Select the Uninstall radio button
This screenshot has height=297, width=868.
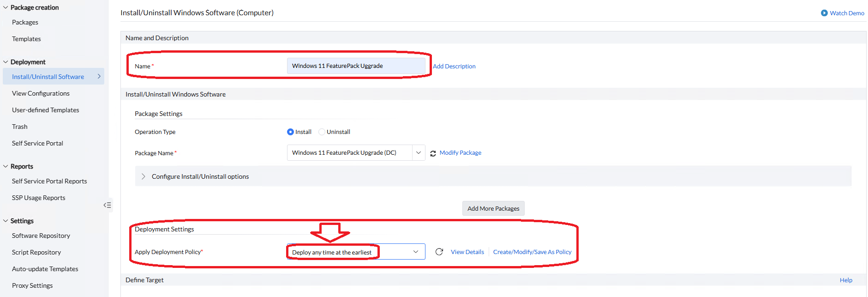tap(322, 132)
